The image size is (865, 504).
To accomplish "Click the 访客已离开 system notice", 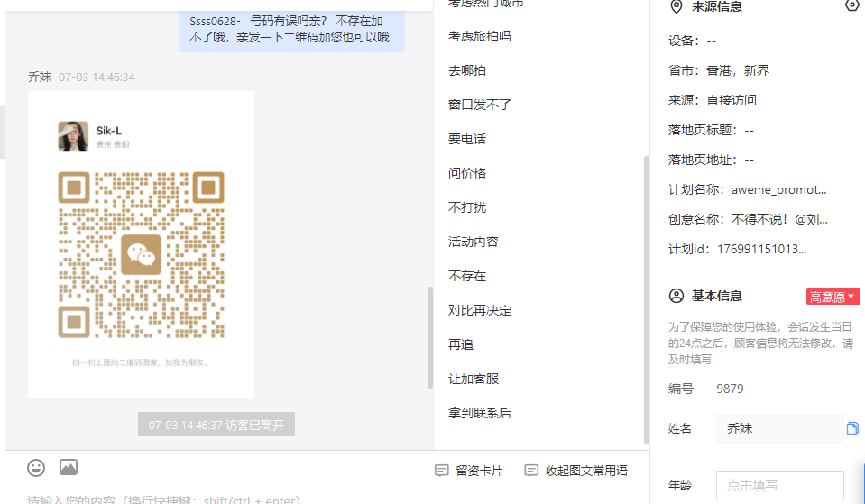I will [x=216, y=425].
